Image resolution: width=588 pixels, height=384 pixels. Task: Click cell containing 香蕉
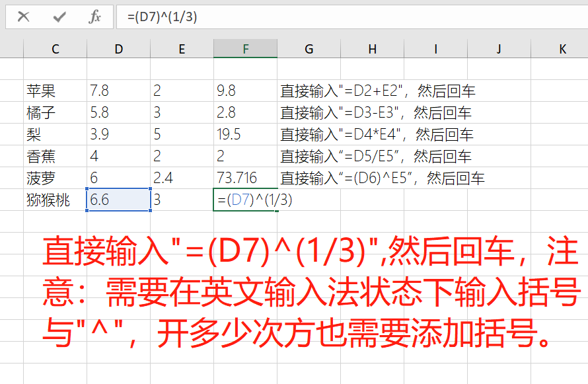[55, 155]
